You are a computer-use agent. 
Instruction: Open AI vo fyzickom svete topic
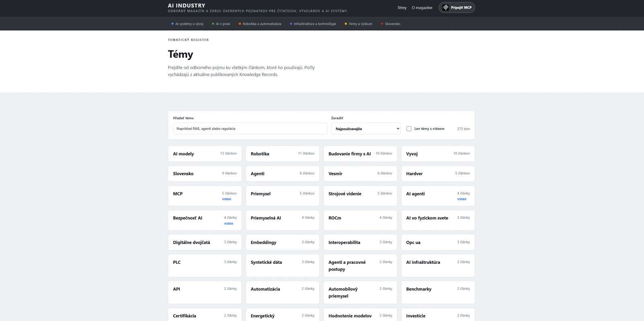[x=438, y=220]
